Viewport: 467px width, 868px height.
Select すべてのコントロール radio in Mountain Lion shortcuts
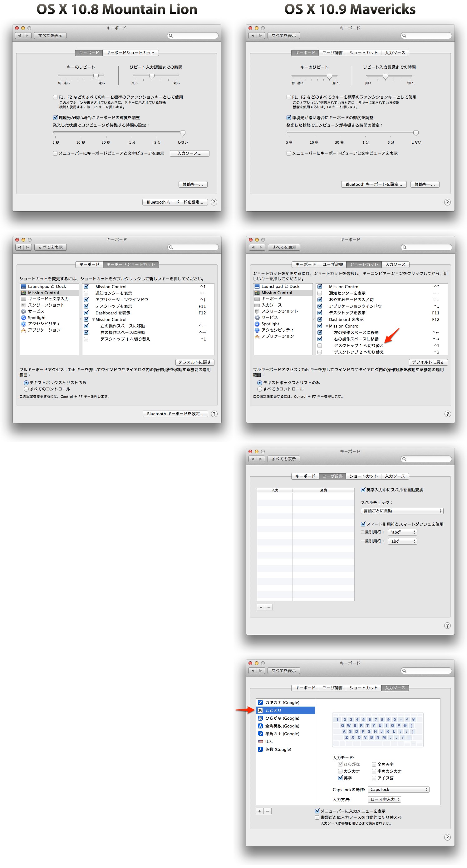(26, 389)
